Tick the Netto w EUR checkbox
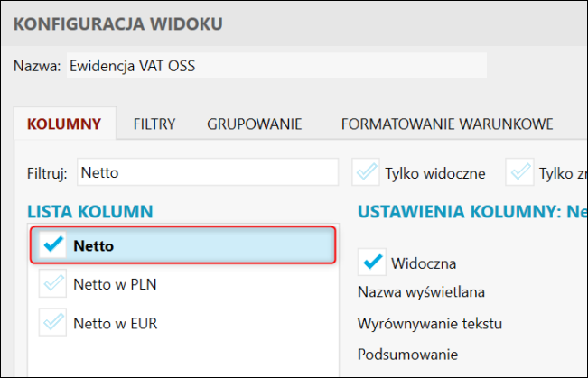This screenshot has width=588, height=378. tap(53, 321)
